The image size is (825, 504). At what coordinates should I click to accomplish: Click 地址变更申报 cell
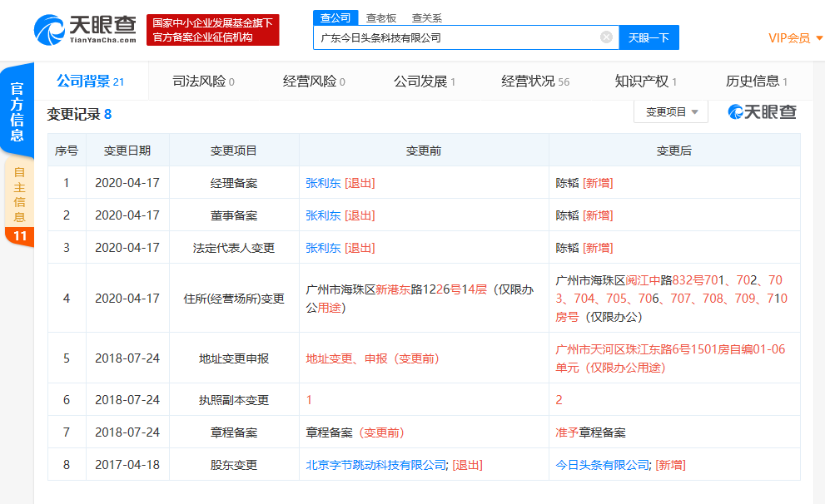[234, 358]
